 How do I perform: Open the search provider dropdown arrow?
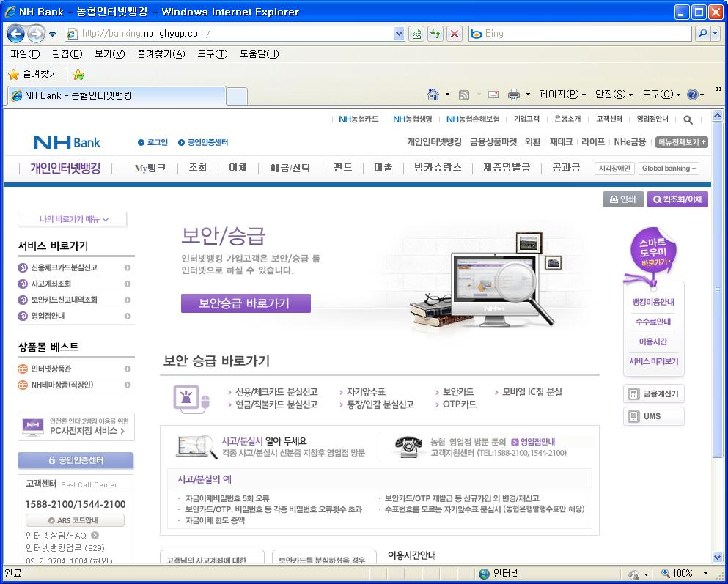[x=716, y=34]
